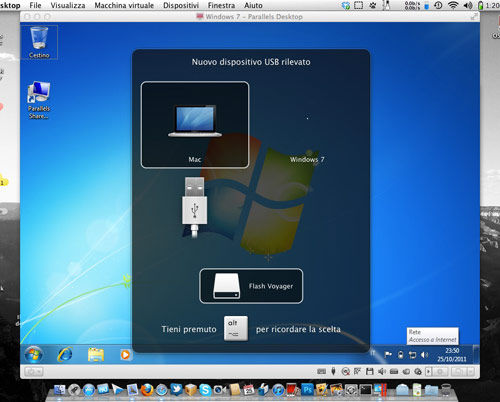The image size is (500, 402).
Task: Launch Photoshop from the Dock
Action: 307,389
